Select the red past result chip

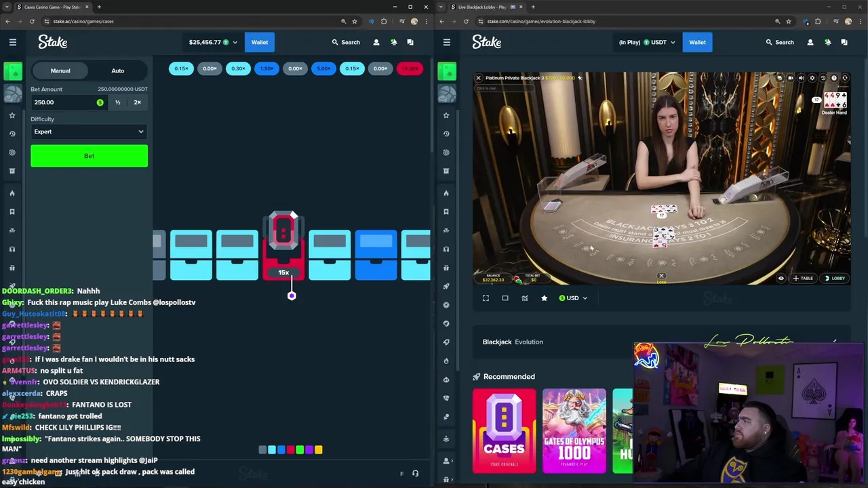410,68
